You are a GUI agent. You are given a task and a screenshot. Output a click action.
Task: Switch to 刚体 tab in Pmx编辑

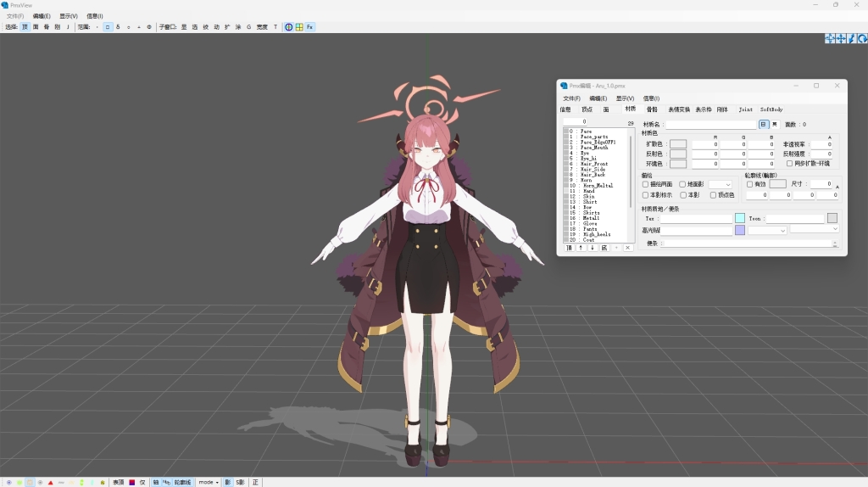(722, 109)
